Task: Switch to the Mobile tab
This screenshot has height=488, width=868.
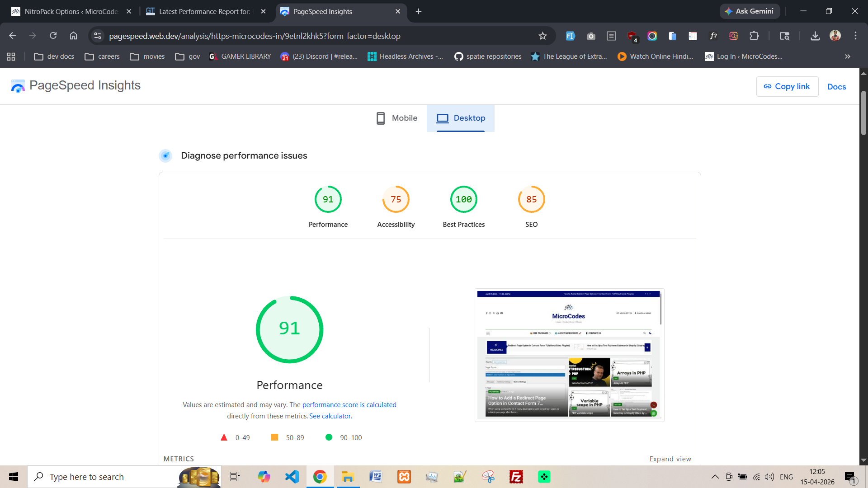Action: click(x=397, y=118)
